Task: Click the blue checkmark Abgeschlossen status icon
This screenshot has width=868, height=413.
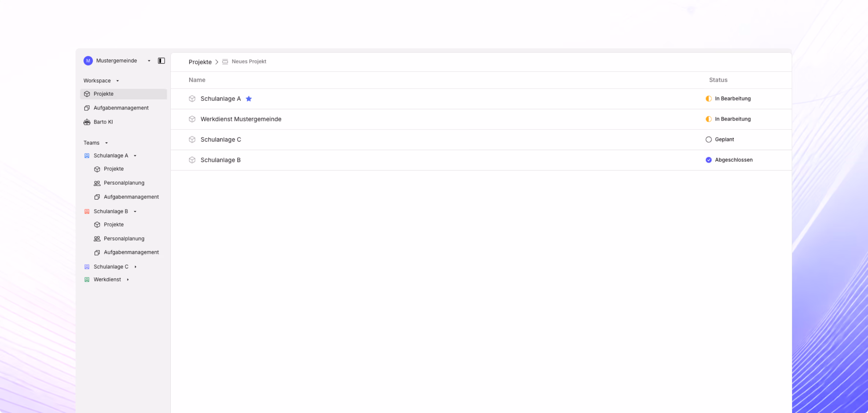Action: tap(709, 160)
